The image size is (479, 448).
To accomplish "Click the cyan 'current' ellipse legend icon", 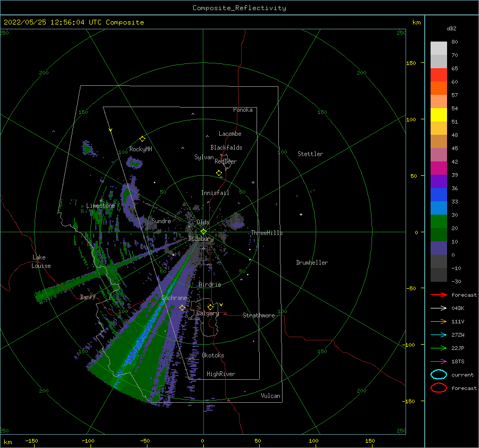I will (439, 374).
